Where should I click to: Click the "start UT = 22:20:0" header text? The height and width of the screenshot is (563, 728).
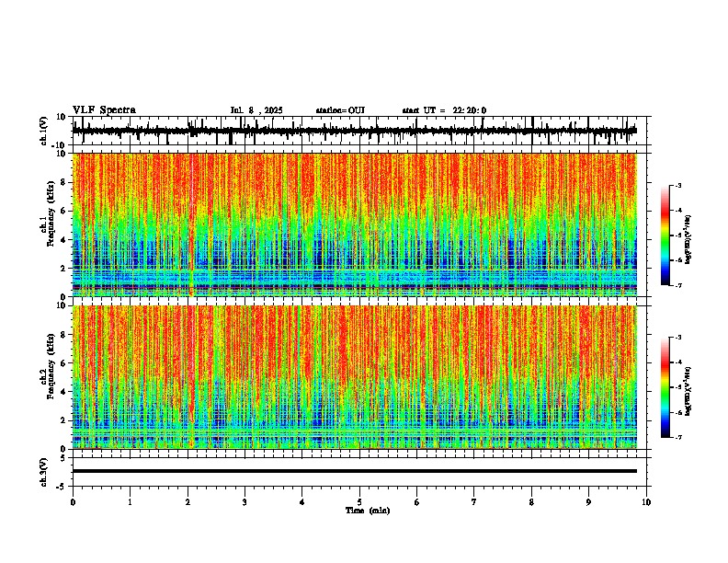pyautogui.click(x=444, y=110)
